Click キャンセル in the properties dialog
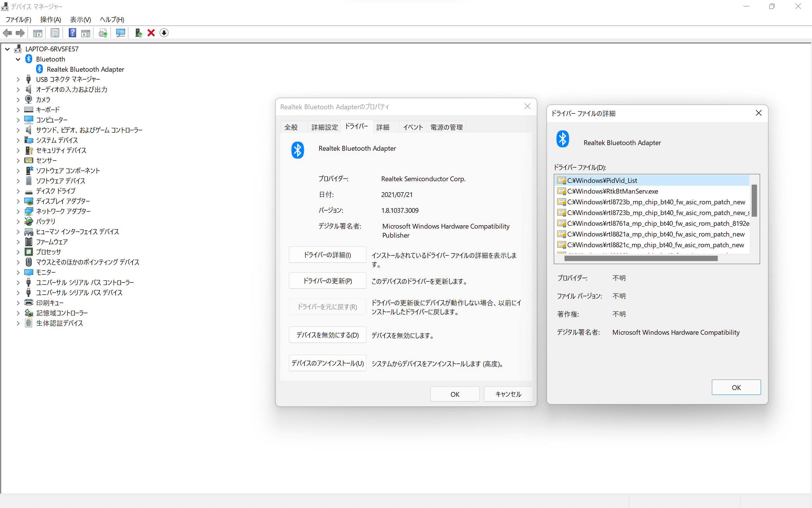Image resolution: width=812 pixels, height=508 pixels. [508, 394]
